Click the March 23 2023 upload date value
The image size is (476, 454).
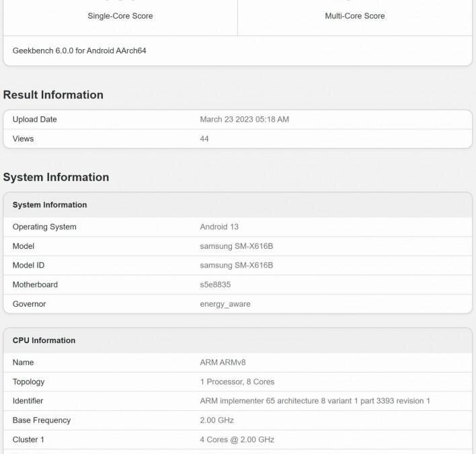(x=244, y=120)
